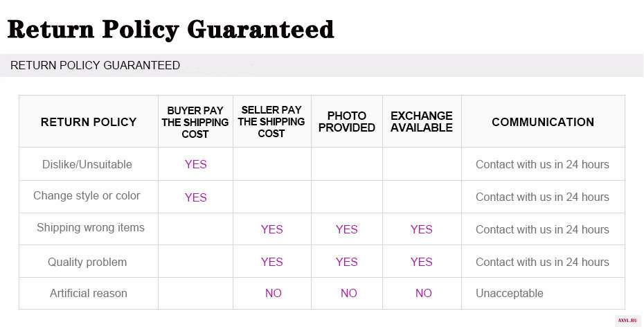Click the Return Policy Guaranteed title
The height and width of the screenshot is (329, 644).
(x=170, y=30)
